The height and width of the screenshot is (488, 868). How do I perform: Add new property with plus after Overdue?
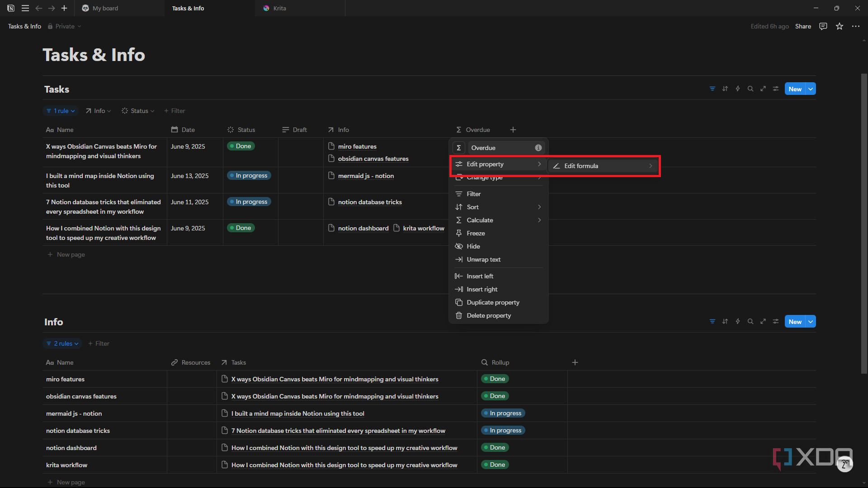point(513,130)
